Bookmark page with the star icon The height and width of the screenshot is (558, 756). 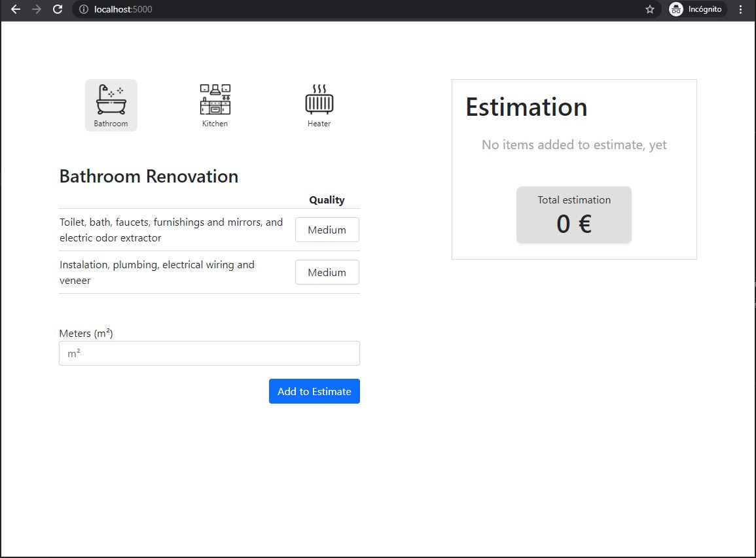point(650,9)
